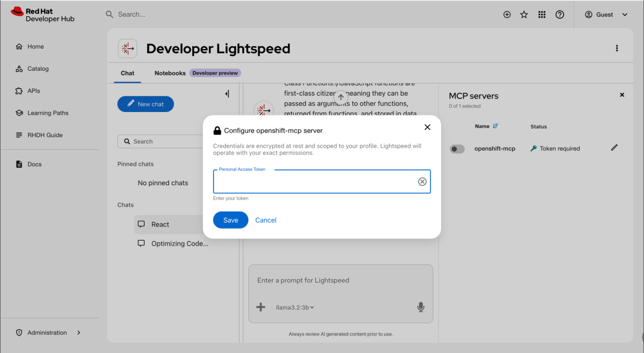Click the Lightspeed bot avatar in chat
Viewport: 644px width, 353px height.
[263, 110]
